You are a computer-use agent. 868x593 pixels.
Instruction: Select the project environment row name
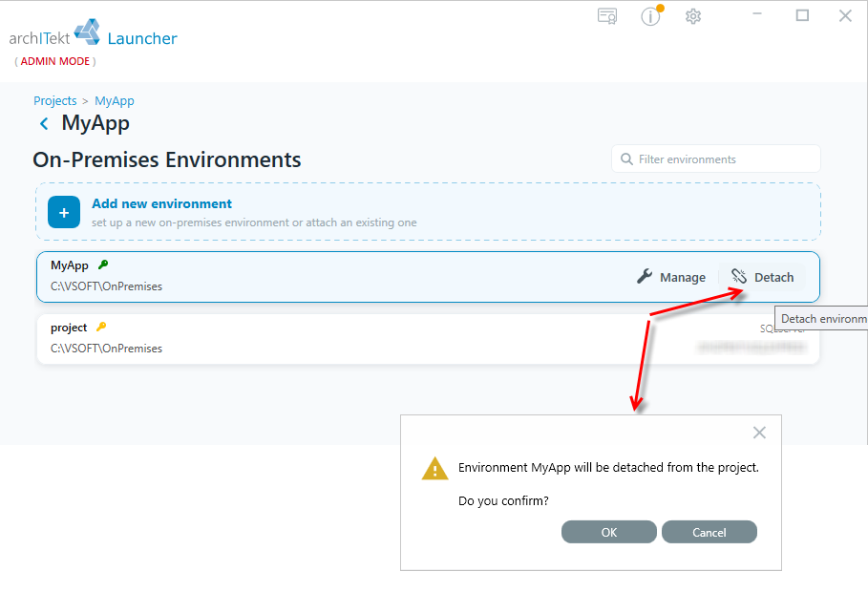[x=69, y=328]
